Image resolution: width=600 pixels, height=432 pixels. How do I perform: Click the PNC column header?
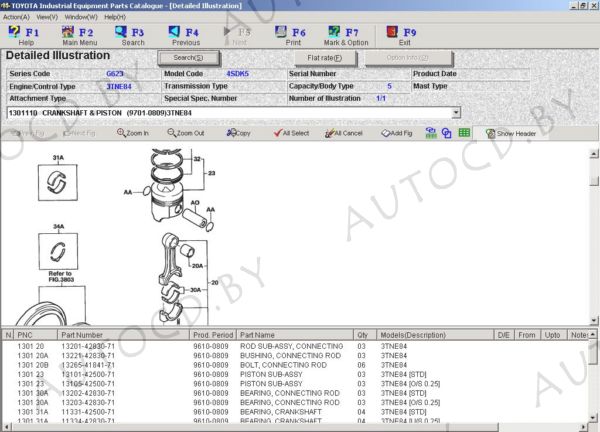coord(36,335)
